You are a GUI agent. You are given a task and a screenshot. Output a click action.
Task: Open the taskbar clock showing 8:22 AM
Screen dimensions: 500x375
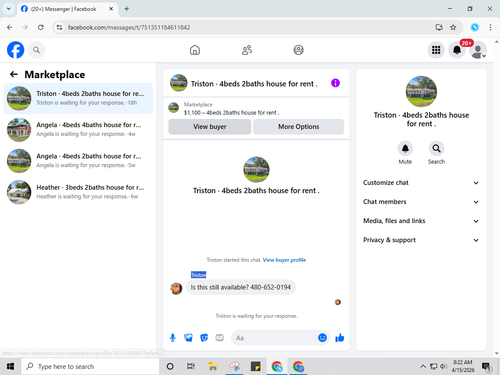463,366
